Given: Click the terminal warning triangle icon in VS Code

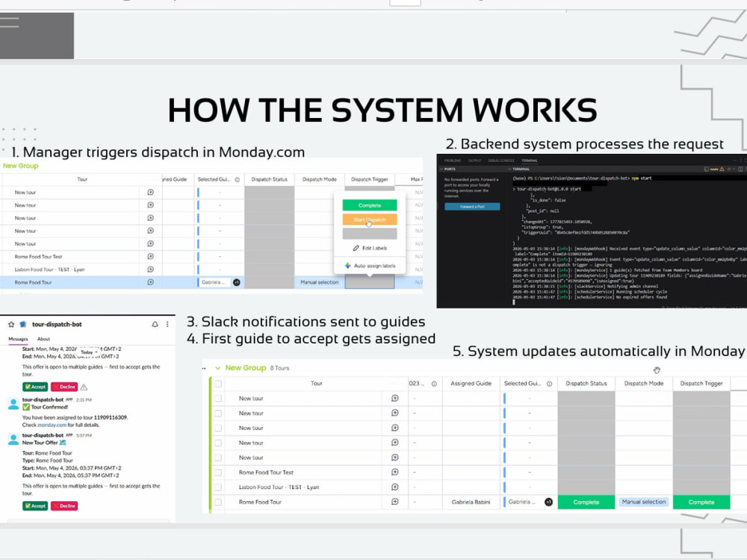Looking at the screenshot, I should click(722, 169).
